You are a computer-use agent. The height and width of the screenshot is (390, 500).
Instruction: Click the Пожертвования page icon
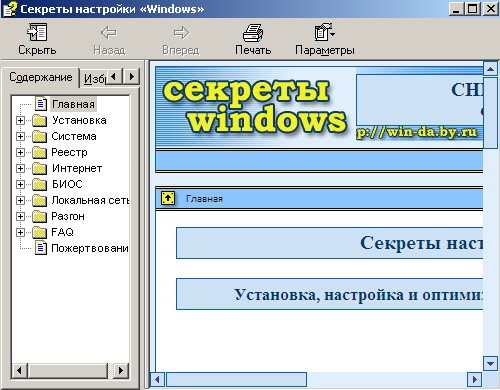pyautogui.click(x=41, y=248)
